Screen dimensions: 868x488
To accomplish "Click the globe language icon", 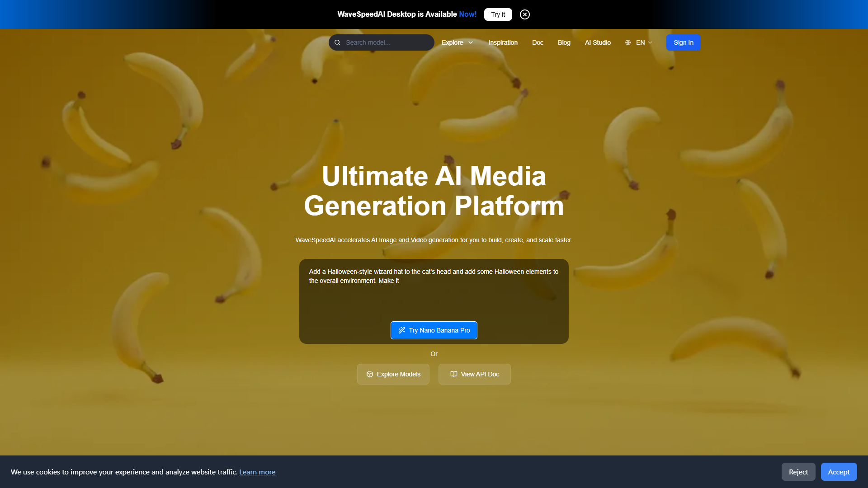I will click(628, 42).
